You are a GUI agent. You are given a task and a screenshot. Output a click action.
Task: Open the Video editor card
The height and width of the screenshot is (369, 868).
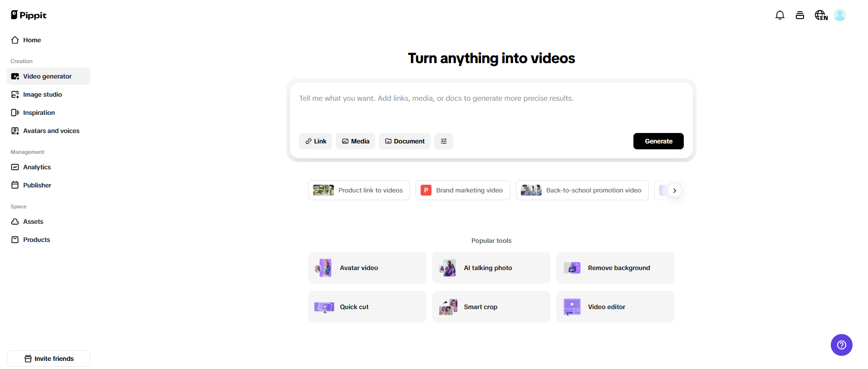tap(615, 307)
